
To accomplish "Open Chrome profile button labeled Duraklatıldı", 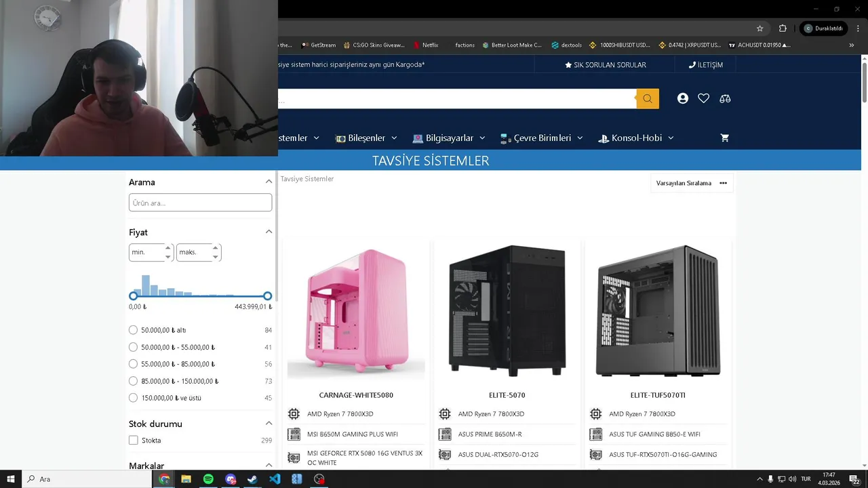I will coord(823,28).
